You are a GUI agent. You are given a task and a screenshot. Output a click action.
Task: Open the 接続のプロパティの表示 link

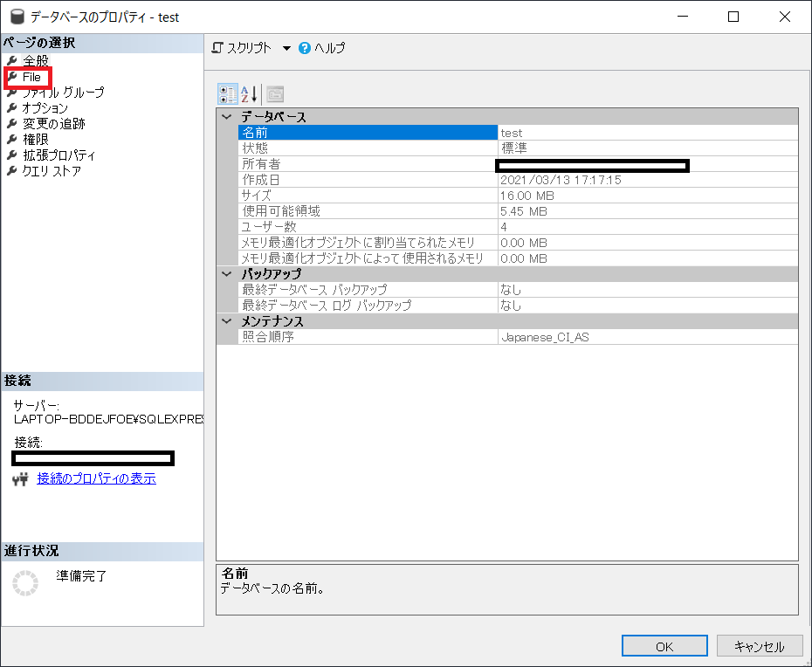(96, 479)
